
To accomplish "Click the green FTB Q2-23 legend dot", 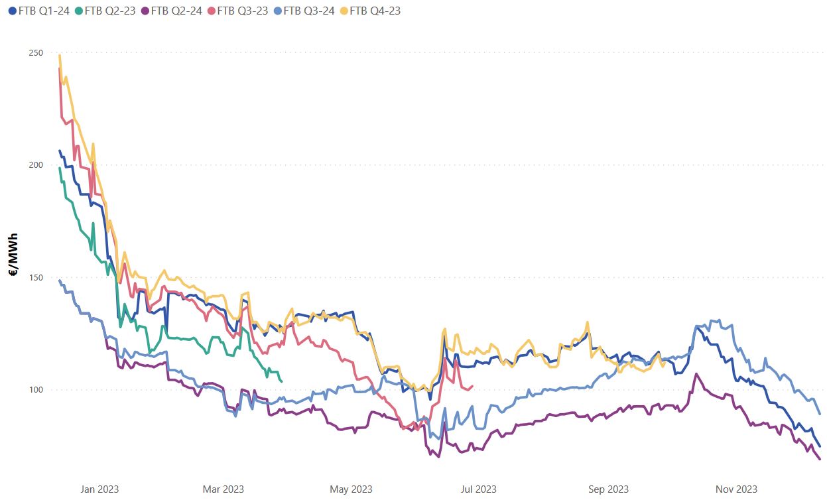I will point(78,11).
